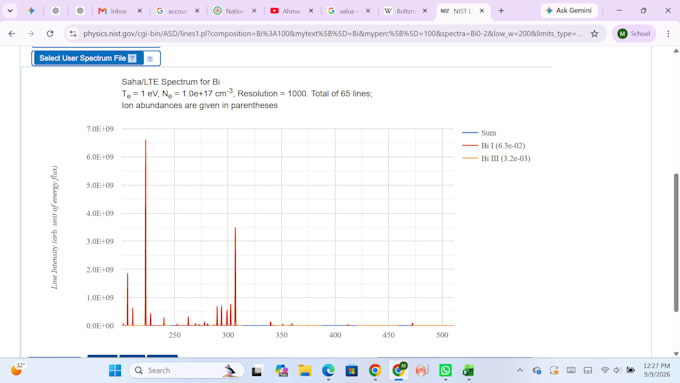The image size is (680, 383).
Task: Go forward to the next page
Action: tap(30, 33)
